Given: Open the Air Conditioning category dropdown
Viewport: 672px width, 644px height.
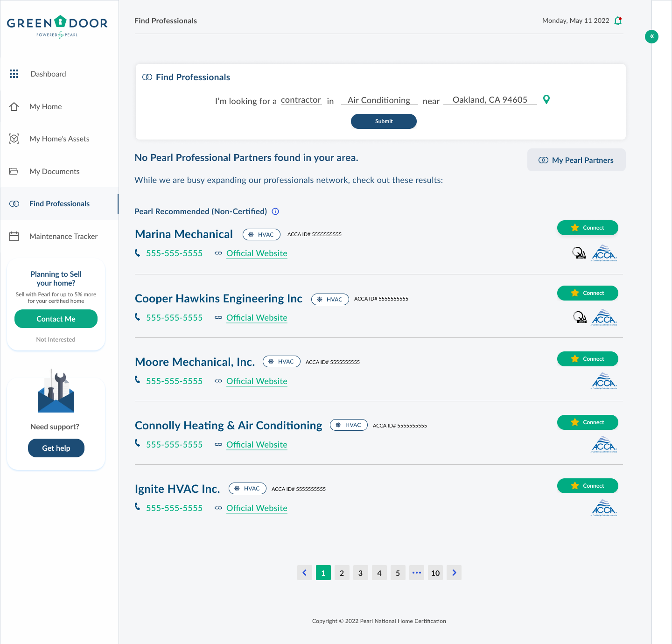Looking at the screenshot, I should click(x=379, y=100).
